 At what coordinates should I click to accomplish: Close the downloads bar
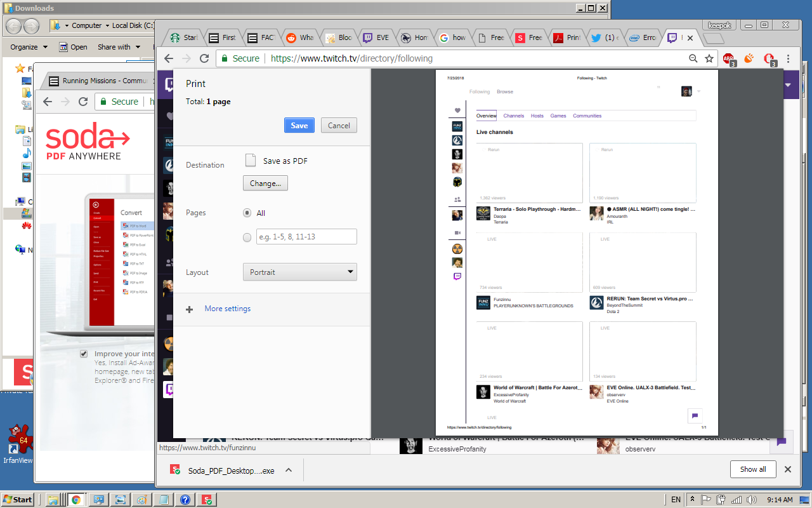point(788,469)
